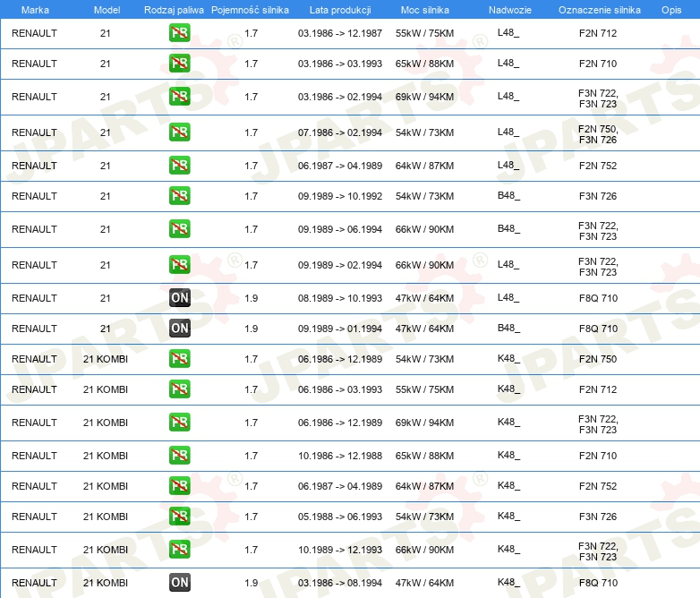Viewport: 700px width, 598px height.
Task: Click 21 KOMBI in the 10.1986 -> 12.1988 row
Action: click(106, 456)
